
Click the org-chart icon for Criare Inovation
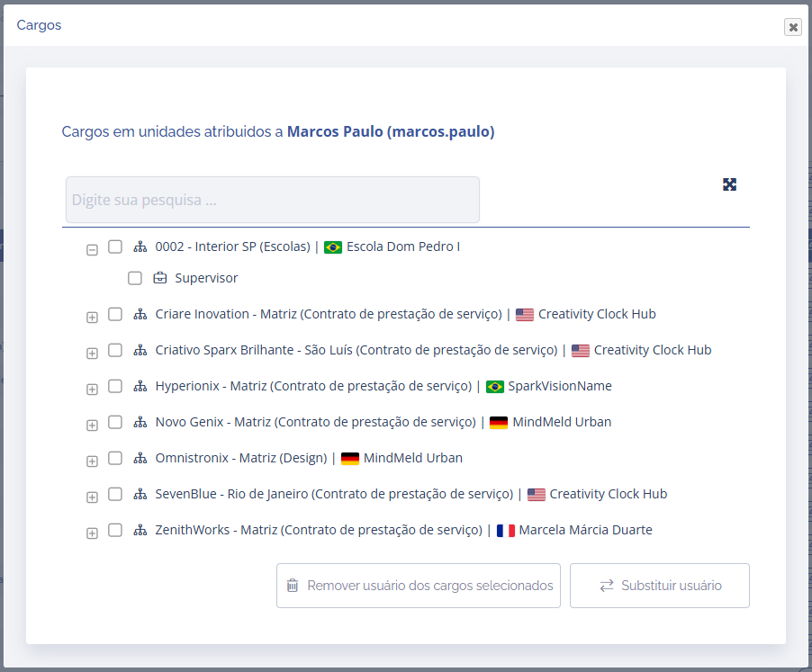click(140, 314)
